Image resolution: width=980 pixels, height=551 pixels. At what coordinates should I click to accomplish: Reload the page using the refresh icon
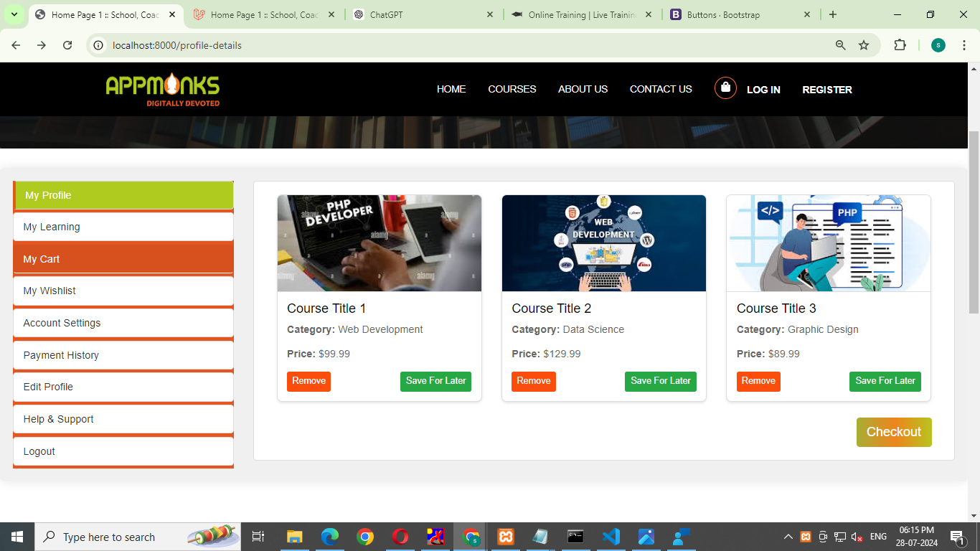[x=67, y=45]
